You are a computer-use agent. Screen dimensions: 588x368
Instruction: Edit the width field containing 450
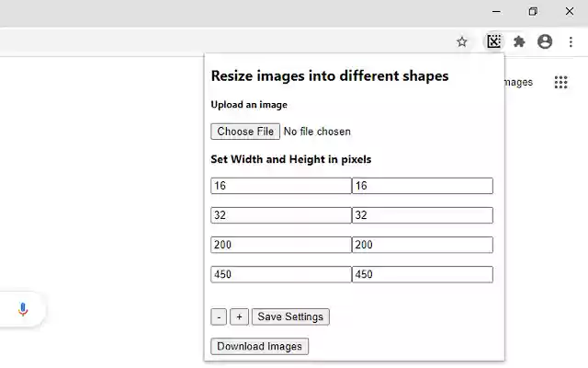pos(281,274)
